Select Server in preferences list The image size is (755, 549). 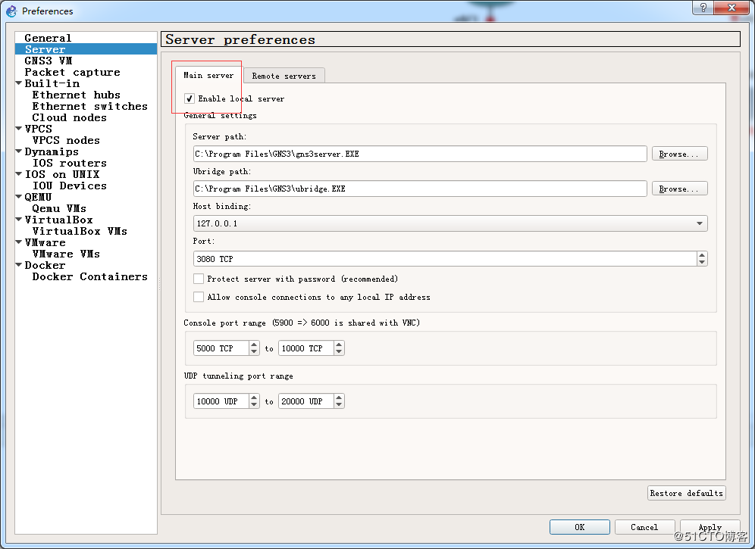tap(45, 49)
